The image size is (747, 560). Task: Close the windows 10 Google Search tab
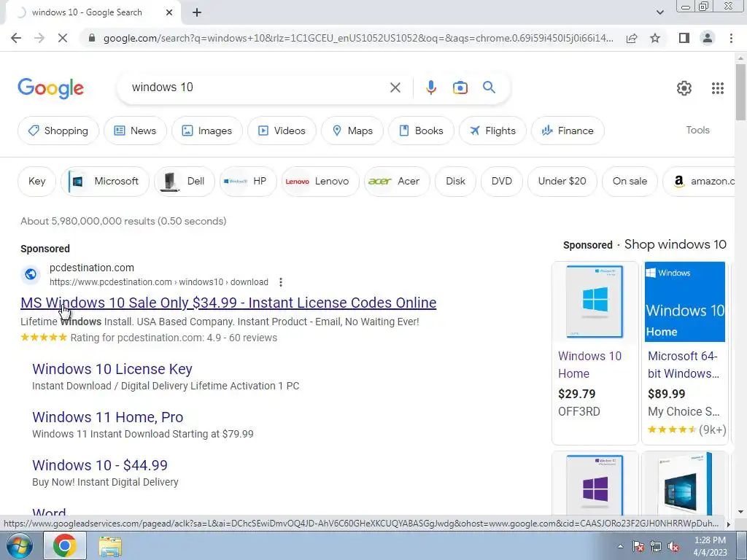[x=169, y=13]
